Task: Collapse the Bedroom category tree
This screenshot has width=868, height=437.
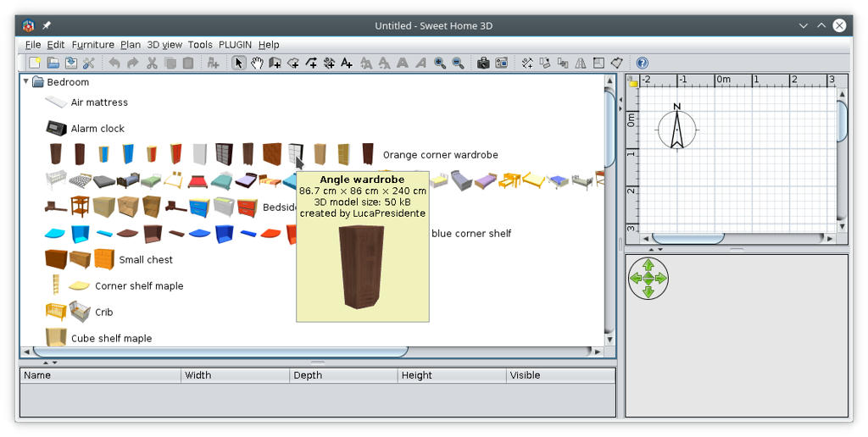Action: tap(25, 81)
